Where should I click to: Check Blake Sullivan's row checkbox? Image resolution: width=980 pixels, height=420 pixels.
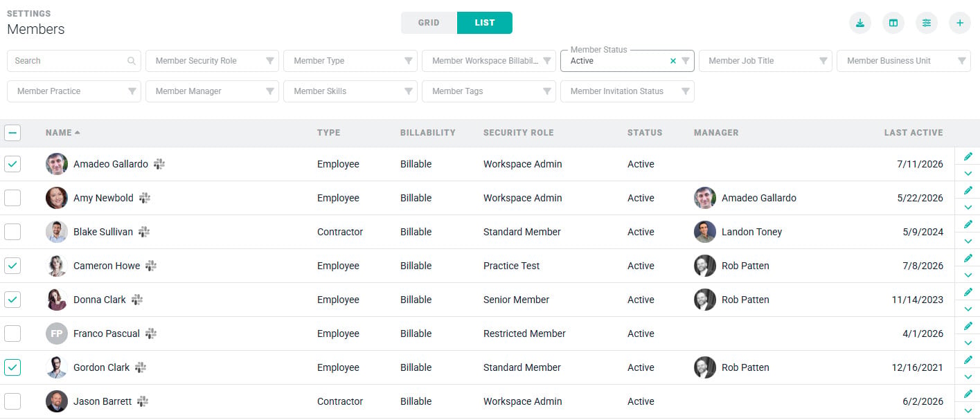pyautogui.click(x=12, y=232)
